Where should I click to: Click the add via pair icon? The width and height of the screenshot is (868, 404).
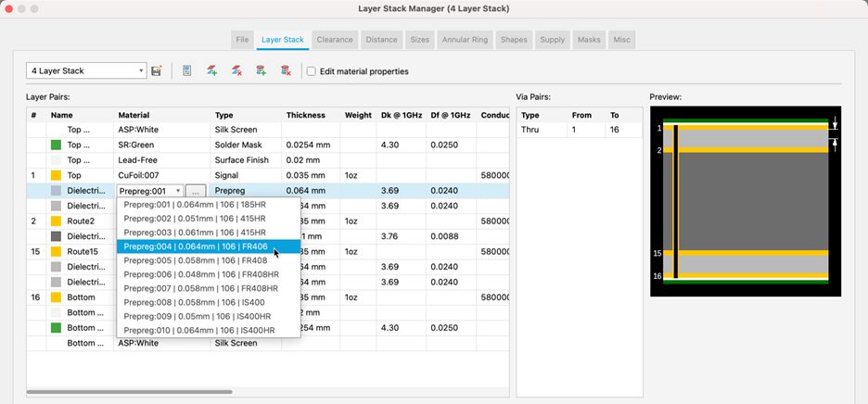[x=262, y=71]
